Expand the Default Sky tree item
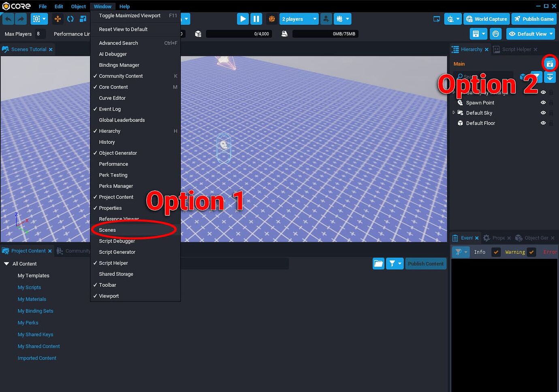 point(454,113)
